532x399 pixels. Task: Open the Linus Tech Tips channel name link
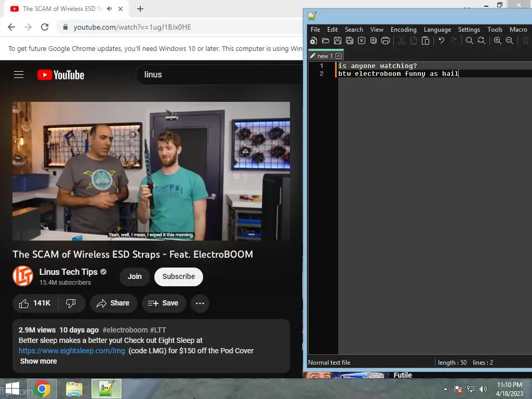[x=68, y=272]
